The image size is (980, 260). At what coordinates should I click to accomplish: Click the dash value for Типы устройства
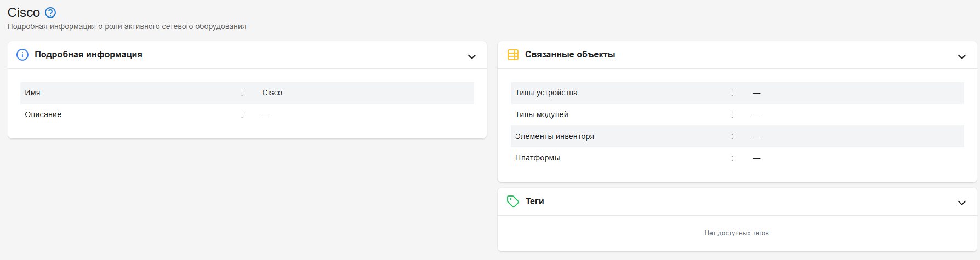756,93
